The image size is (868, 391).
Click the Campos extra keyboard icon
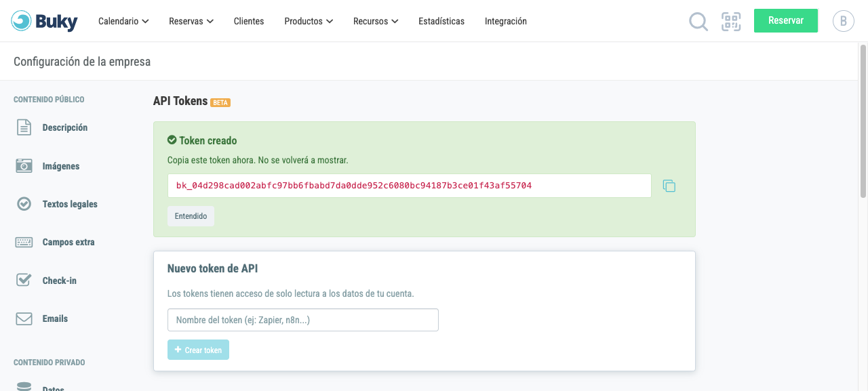click(x=24, y=242)
